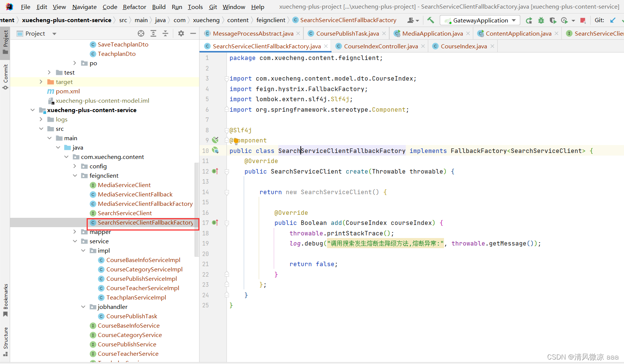
Task: Open the Refactor menu
Action: pos(134,7)
